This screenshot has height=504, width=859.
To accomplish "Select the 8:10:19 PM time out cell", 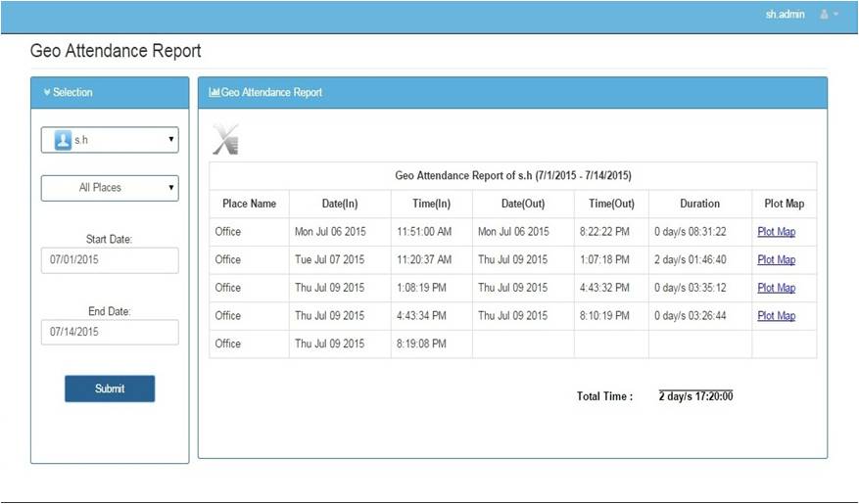I will [x=611, y=316].
